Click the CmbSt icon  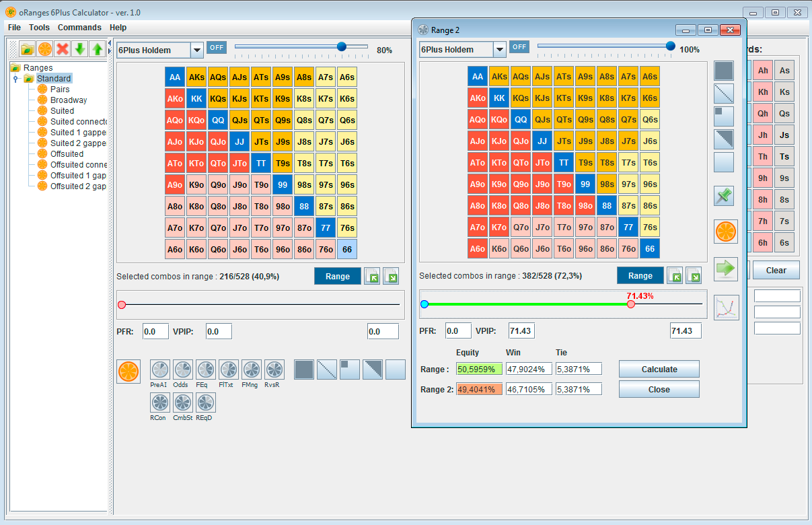click(182, 403)
